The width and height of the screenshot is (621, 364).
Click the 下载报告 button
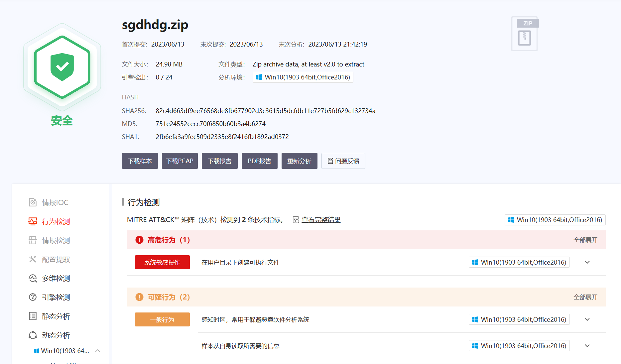pyautogui.click(x=220, y=161)
